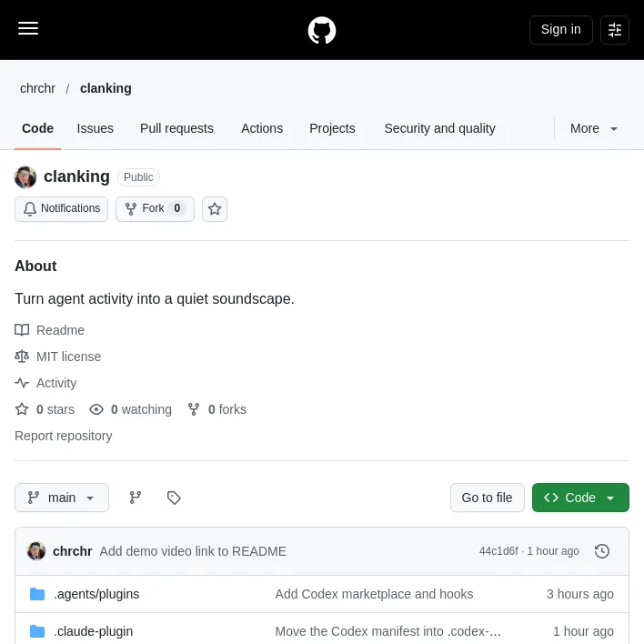Open Security and quality tab
644x644 pixels.
[439, 128]
